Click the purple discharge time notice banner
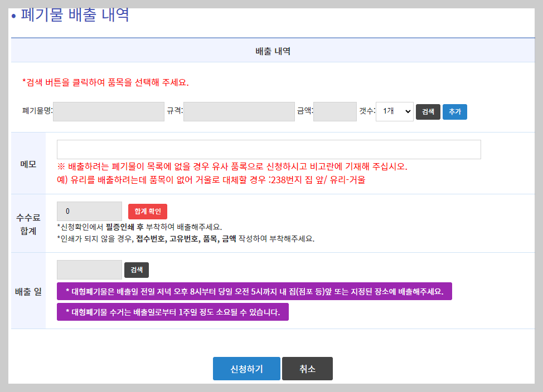 pos(254,291)
